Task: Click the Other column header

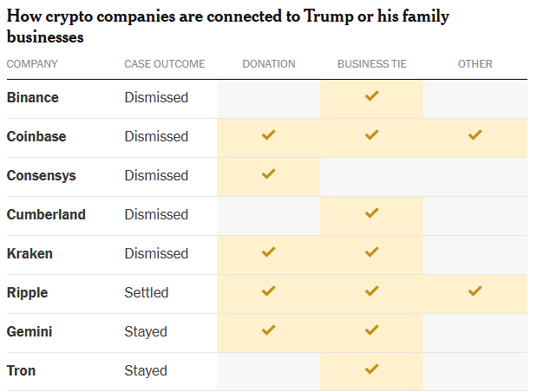Action: click(475, 64)
